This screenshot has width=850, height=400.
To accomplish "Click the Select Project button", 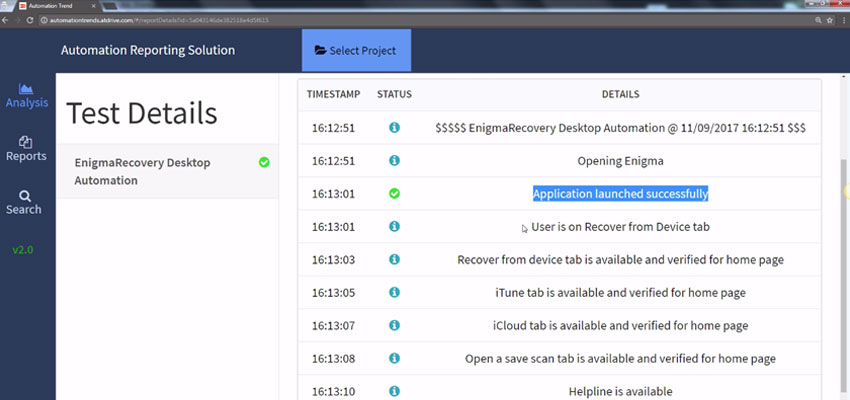I will (x=356, y=50).
